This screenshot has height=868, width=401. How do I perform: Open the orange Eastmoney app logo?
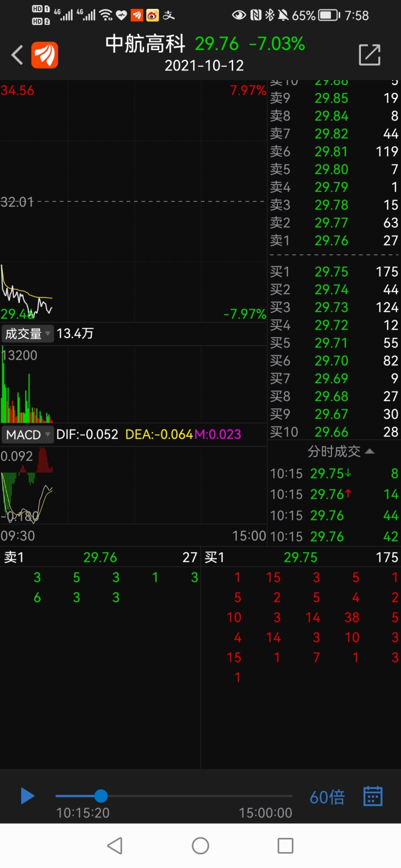[45, 55]
